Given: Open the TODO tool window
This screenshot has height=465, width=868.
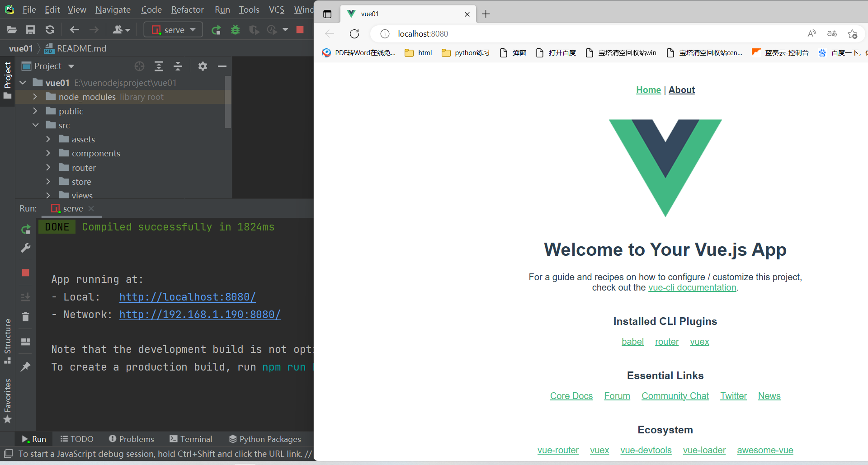Looking at the screenshot, I should click(x=77, y=439).
